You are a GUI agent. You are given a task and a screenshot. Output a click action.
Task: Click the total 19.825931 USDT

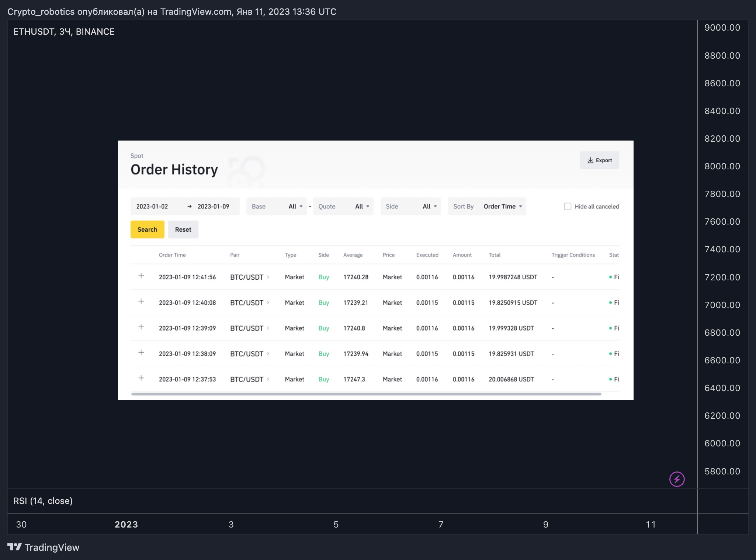point(511,353)
